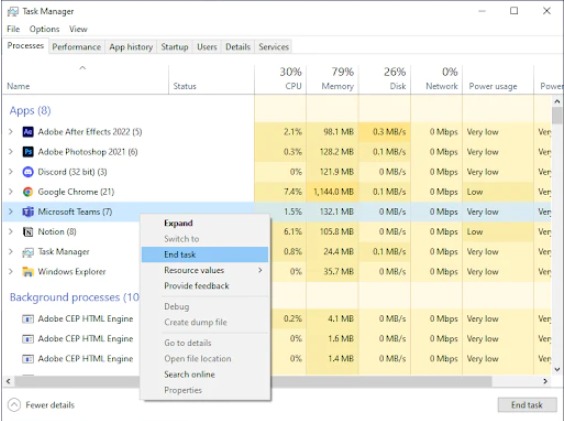564x421 pixels.
Task: Sort by the Network column header
Action: (x=436, y=80)
